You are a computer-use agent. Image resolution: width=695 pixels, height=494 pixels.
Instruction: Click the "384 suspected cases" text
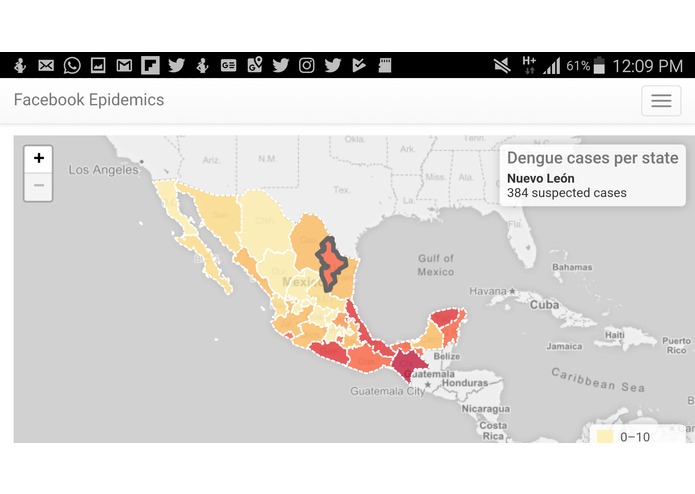(566, 193)
